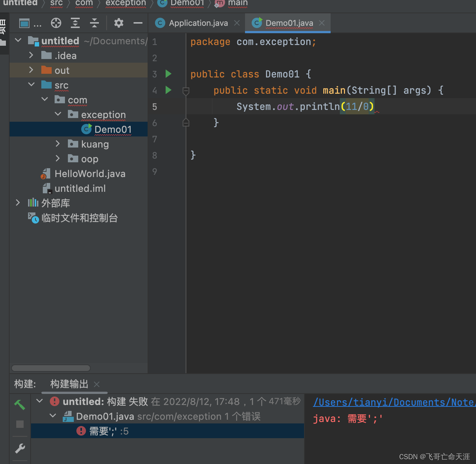476x464 pixels.
Task: Click the Demo01 class icon in project tree
Action: click(86, 129)
